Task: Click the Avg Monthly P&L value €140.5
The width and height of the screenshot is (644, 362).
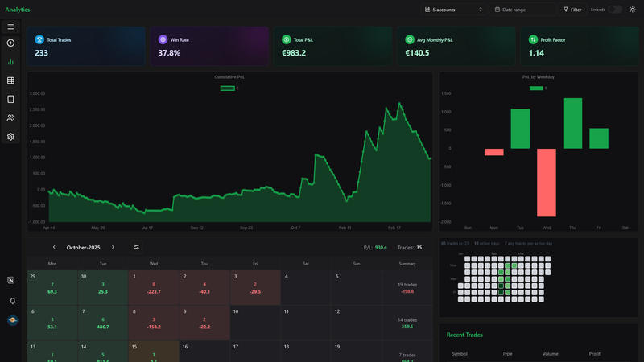Action: (x=417, y=53)
